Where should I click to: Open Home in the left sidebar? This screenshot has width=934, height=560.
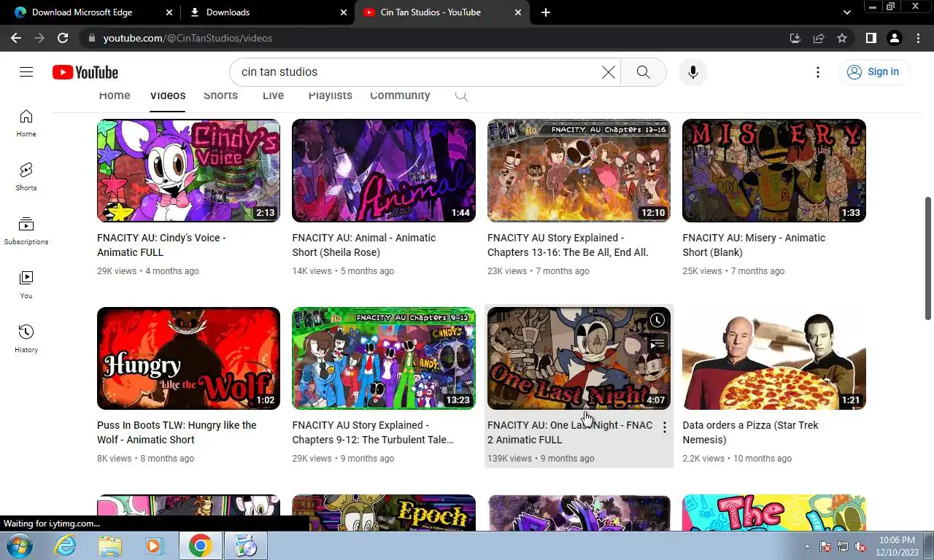pos(26,123)
